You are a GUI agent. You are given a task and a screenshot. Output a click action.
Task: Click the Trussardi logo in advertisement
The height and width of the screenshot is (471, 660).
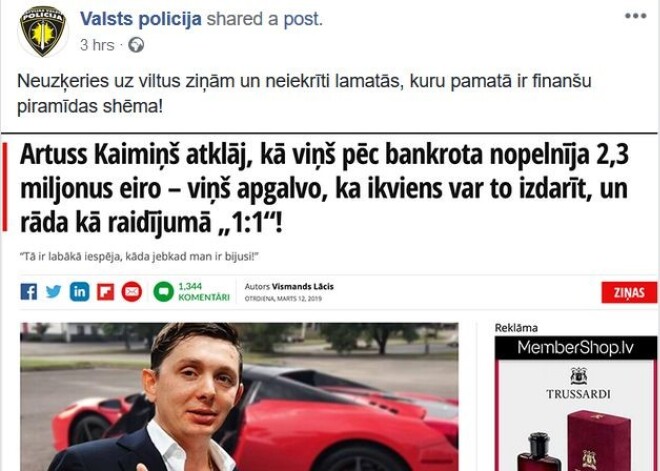click(578, 383)
